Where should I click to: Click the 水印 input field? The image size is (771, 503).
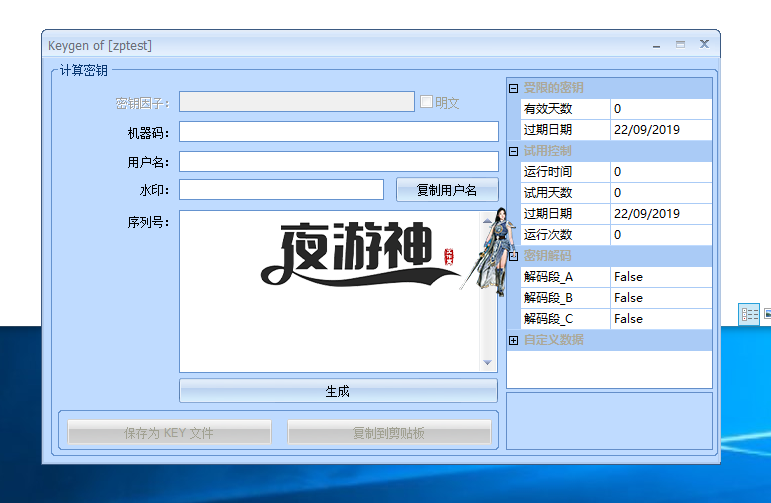pyautogui.click(x=281, y=190)
